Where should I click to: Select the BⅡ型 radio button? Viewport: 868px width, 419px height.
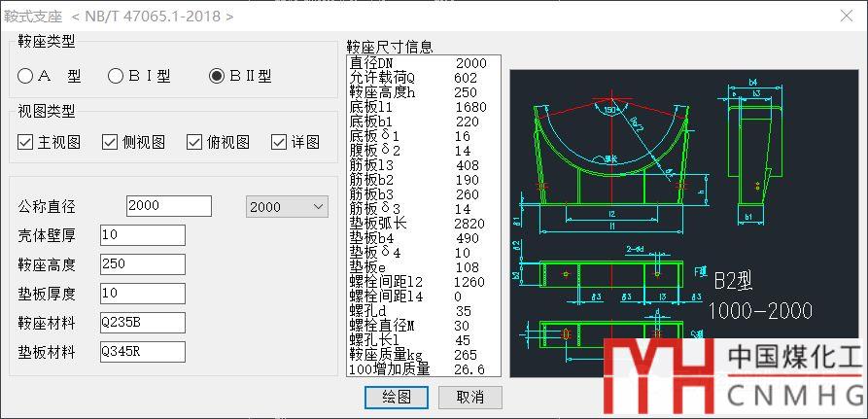pyautogui.click(x=217, y=76)
